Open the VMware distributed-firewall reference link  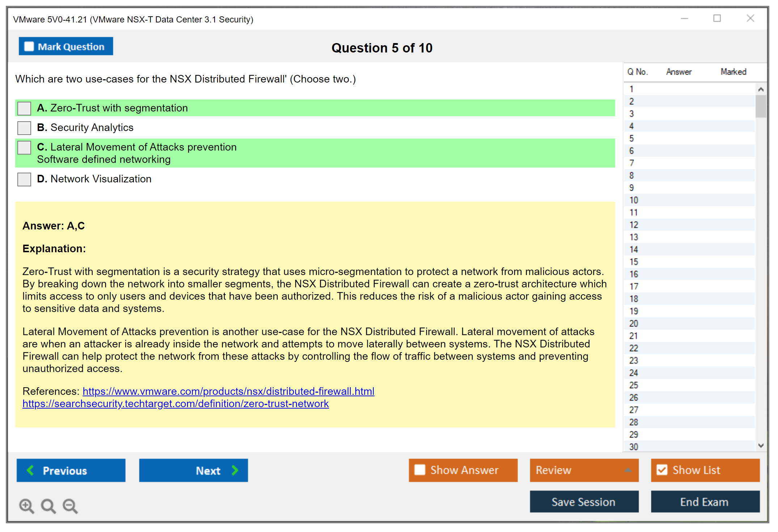[228, 391]
